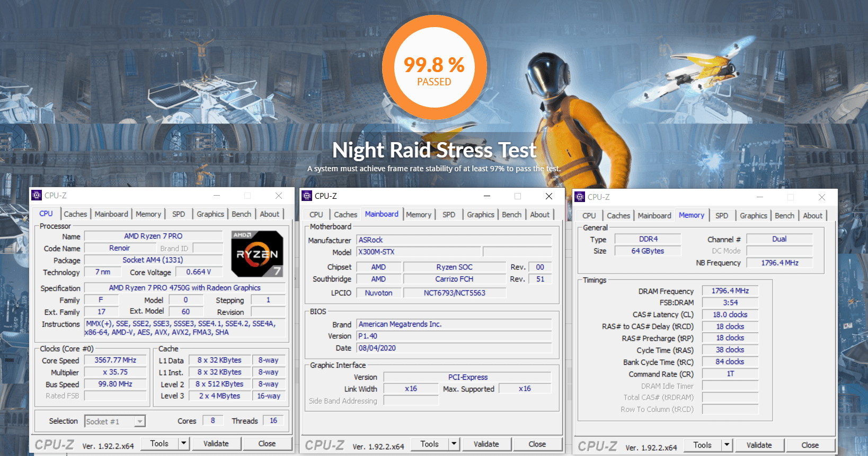Image resolution: width=868 pixels, height=456 pixels.
Task: Click the Close button in right CPU-Z window
Action: tap(810, 445)
